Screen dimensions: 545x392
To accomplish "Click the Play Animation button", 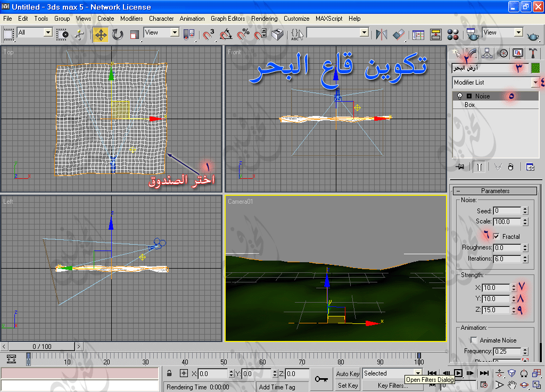I will [x=458, y=373].
